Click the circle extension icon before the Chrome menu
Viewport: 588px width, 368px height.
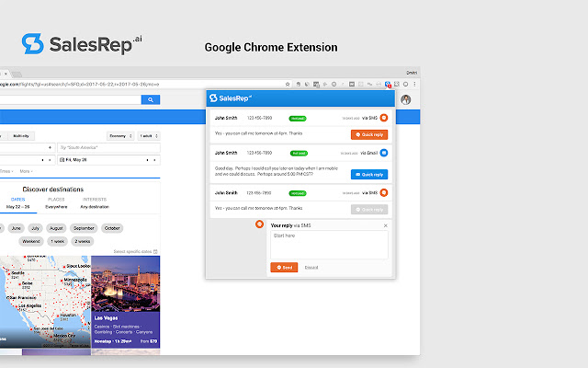tap(405, 84)
